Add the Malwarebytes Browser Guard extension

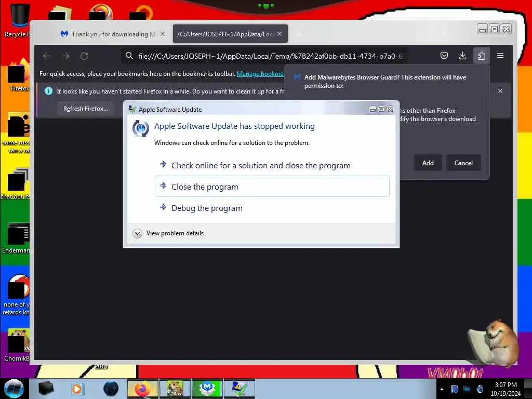(428, 163)
